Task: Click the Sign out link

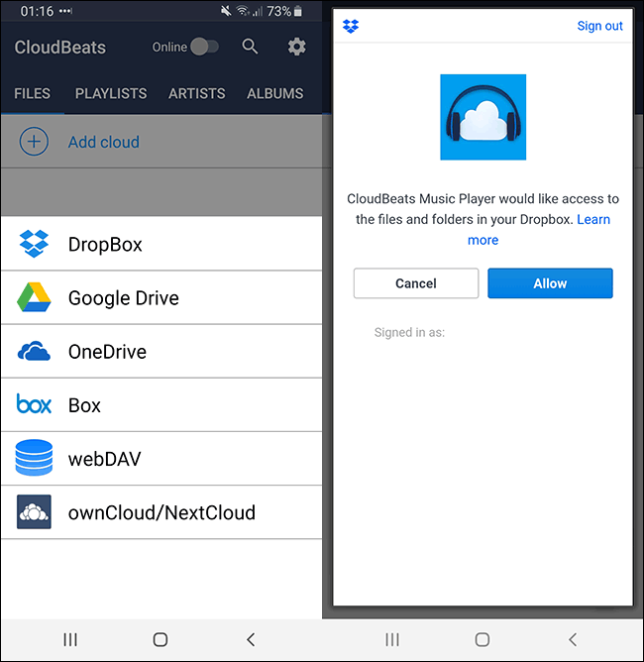Action: tap(599, 26)
